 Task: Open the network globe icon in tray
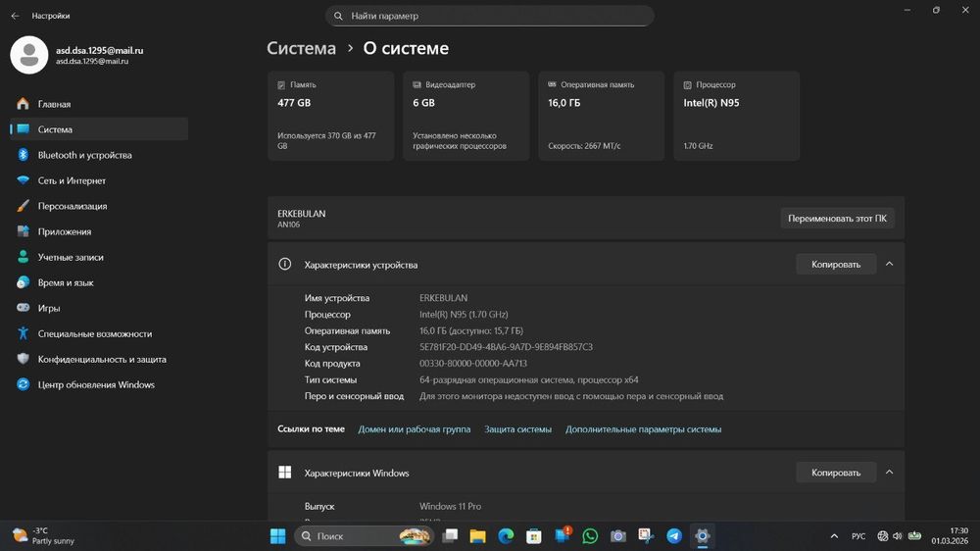point(883,536)
